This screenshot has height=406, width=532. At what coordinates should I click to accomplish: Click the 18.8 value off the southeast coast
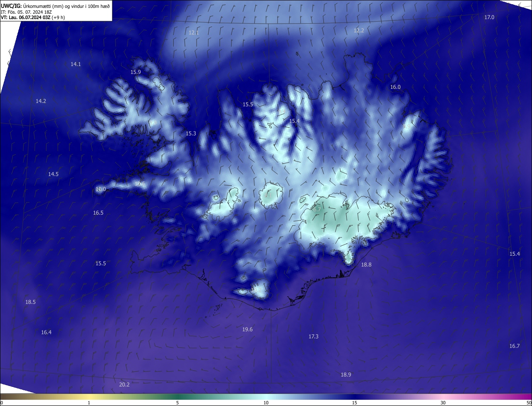(366, 264)
